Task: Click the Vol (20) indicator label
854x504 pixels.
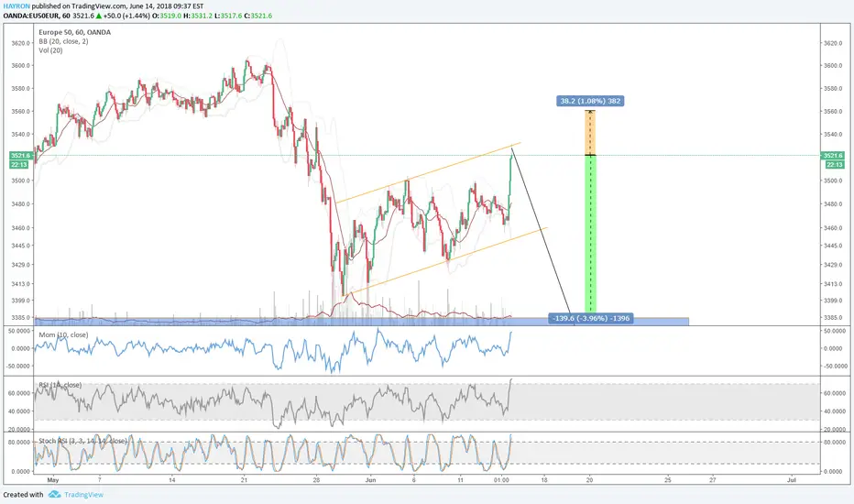Action: pos(50,50)
